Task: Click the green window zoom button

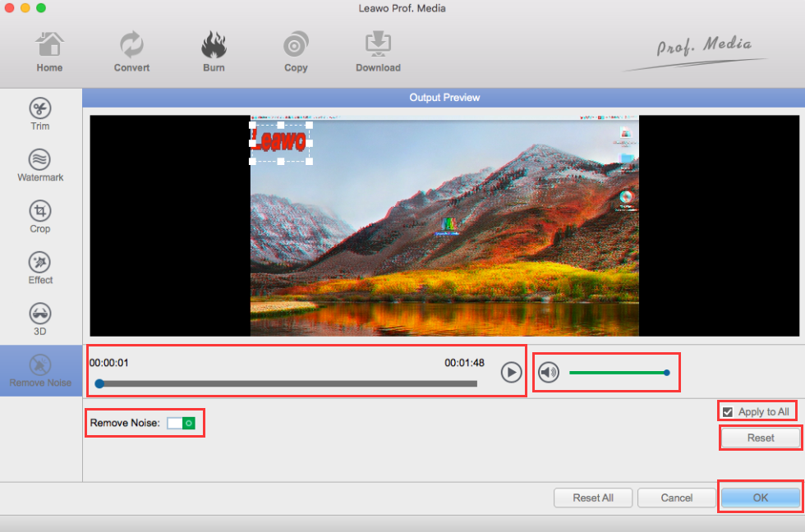Action: click(x=41, y=7)
